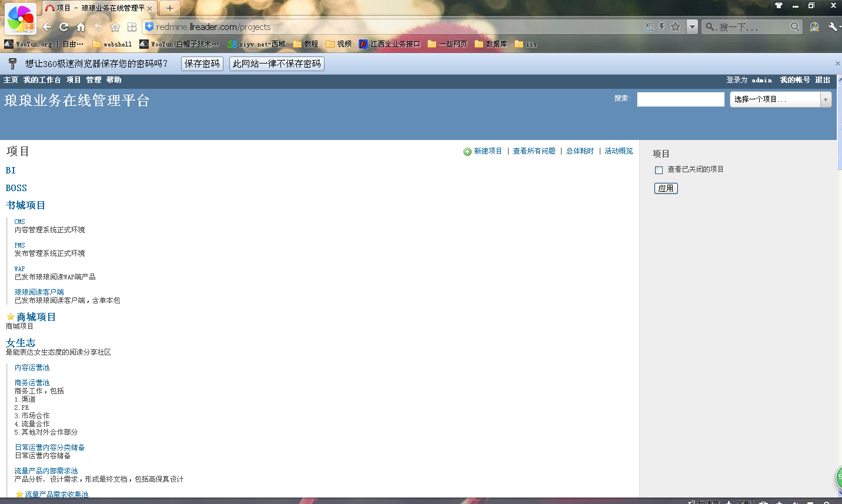This screenshot has height=504, width=842.
Task: Click the undo closed tab icon
Action: [98, 27]
